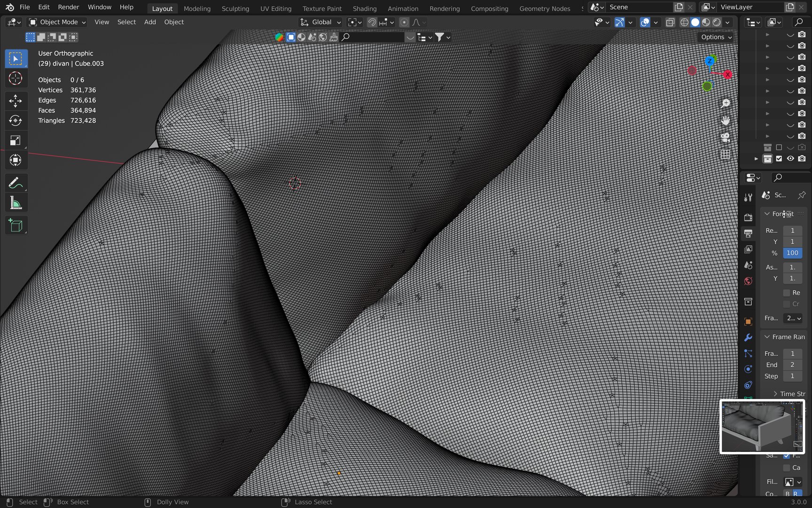The image size is (812, 508).
Task: Switch perspective/orthographic with the grid icon
Action: (x=726, y=154)
